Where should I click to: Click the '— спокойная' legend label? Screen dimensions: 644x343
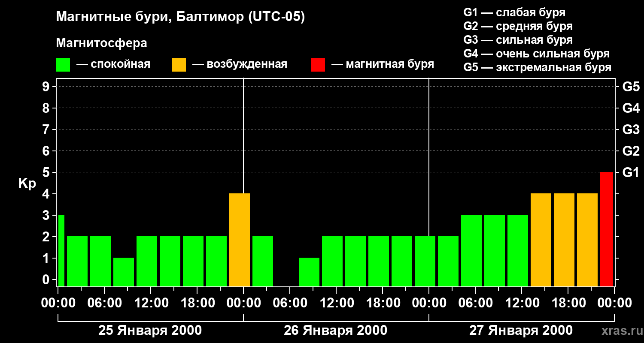coord(113,65)
